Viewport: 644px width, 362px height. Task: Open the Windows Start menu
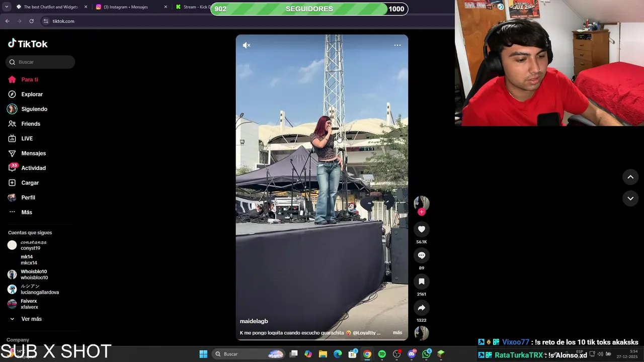[203, 354]
